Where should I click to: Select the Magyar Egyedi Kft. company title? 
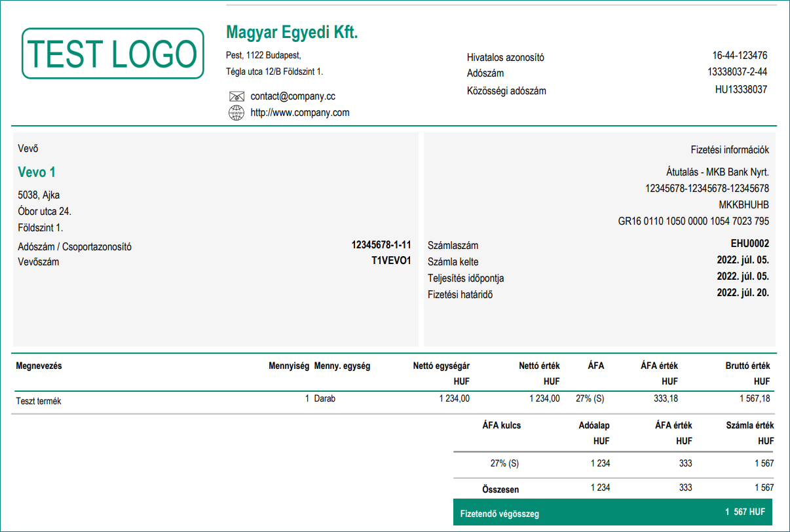click(x=292, y=32)
